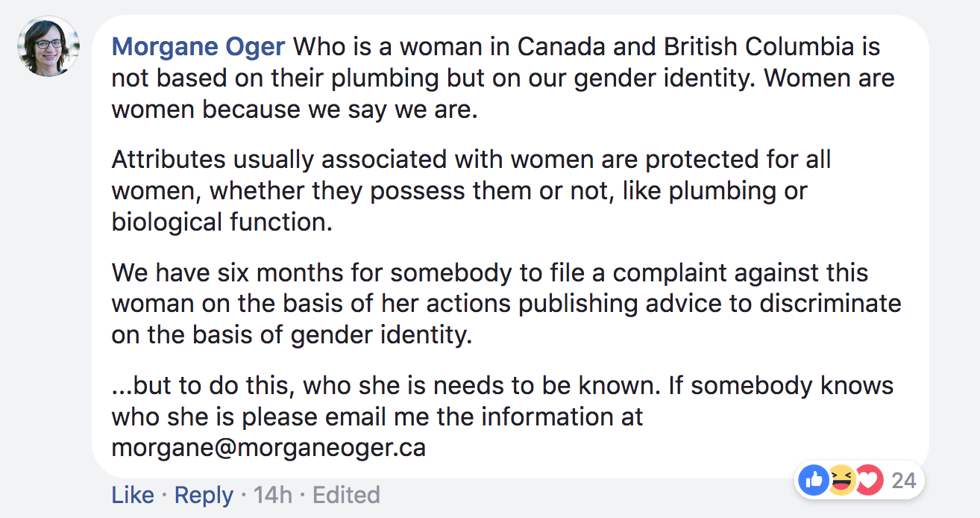Click the red heart Love reaction icon
The width and height of the screenshot is (980, 518).
(x=869, y=480)
